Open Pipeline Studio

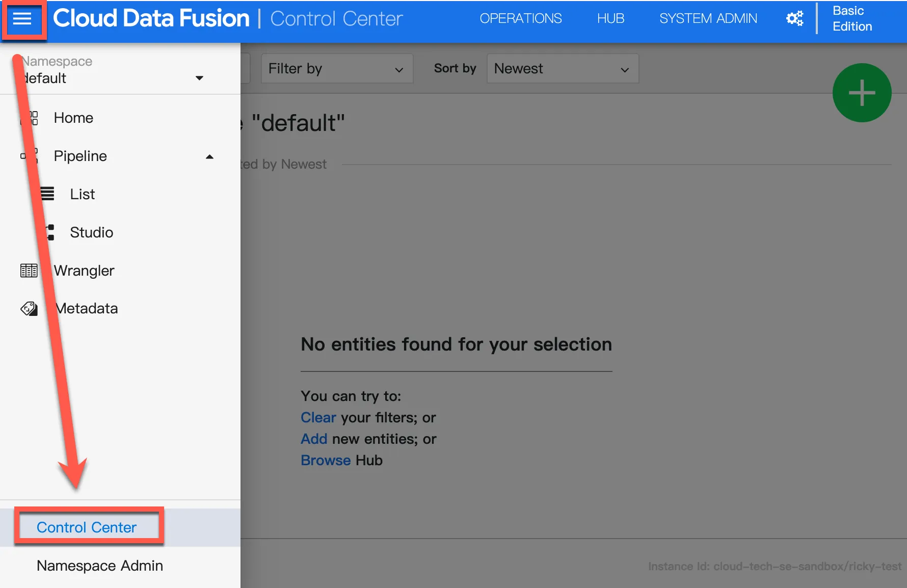[x=92, y=232]
